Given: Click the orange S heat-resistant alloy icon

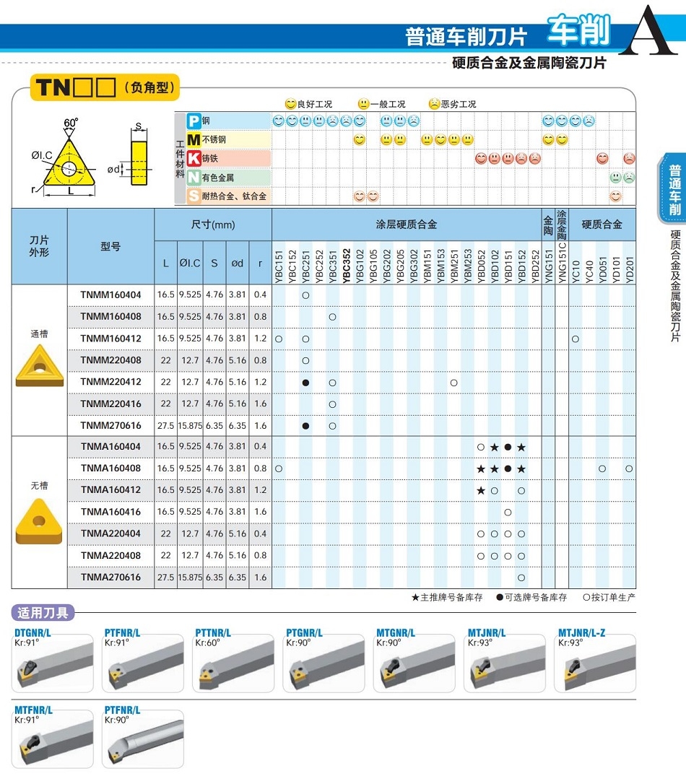Looking at the screenshot, I should (194, 196).
